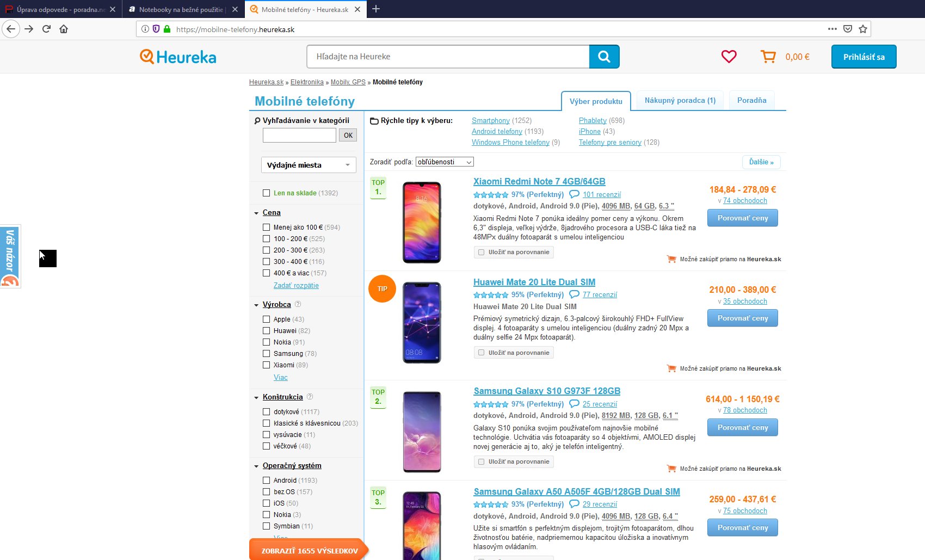Click the Prihlásiť sa button
Viewport: 925px width, 560px height.
864,57
